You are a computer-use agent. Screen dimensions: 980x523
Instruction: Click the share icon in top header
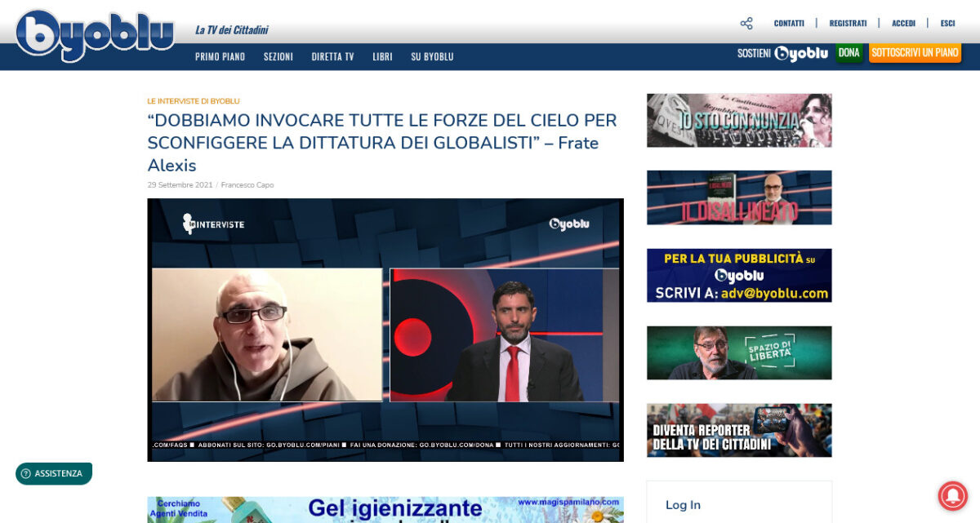coord(746,24)
